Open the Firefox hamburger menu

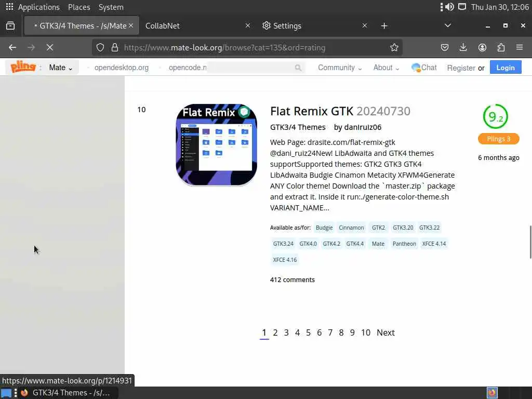[x=520, y=47]
